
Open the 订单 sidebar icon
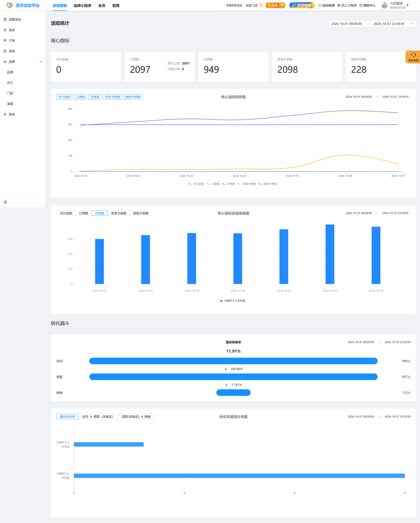point(5,41)
